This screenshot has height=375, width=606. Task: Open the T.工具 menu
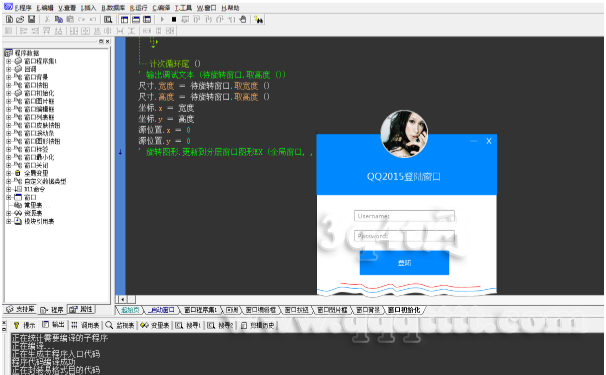[183, 8]
